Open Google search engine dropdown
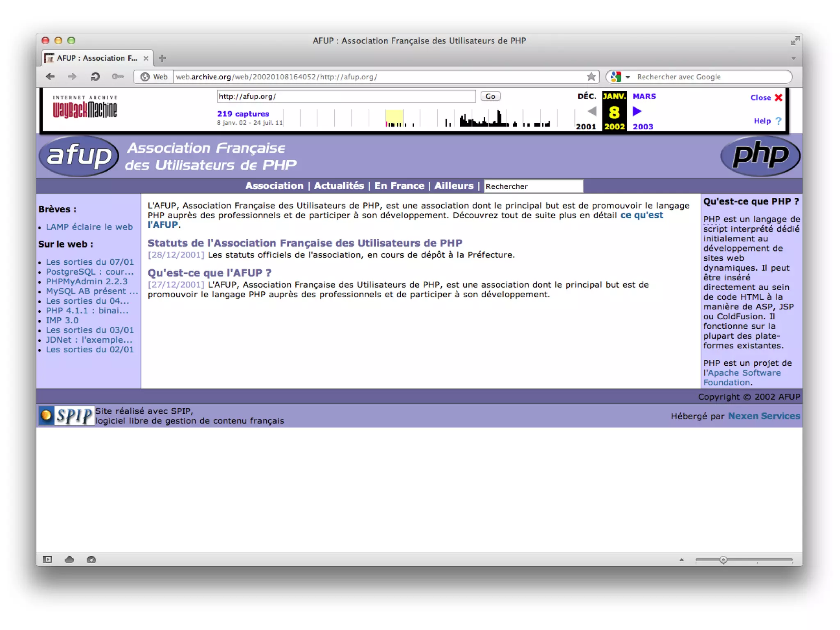Viewport: 840px width, 630px height. coord(628,77)
